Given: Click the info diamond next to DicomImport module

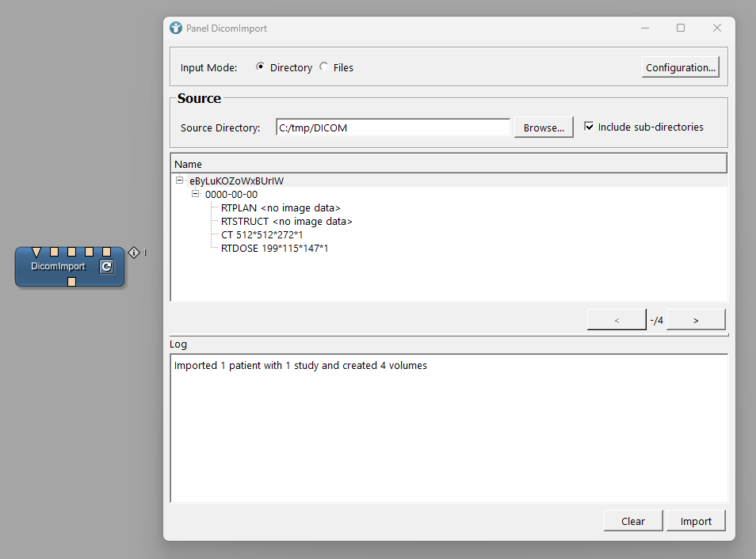Looking at the screenshot, I should 134,253.
